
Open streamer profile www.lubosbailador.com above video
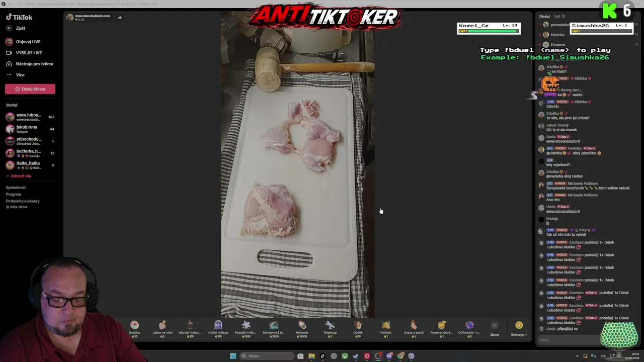89,18
